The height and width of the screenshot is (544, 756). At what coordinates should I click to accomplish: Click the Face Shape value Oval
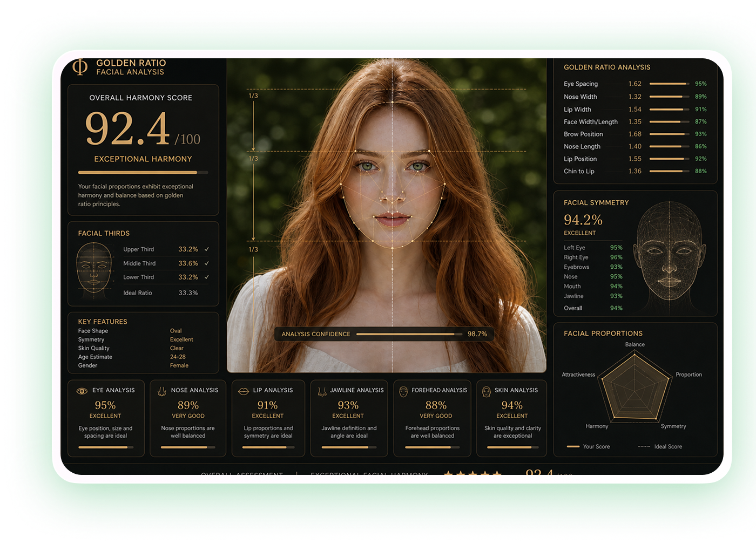click(x=176, y=331)
